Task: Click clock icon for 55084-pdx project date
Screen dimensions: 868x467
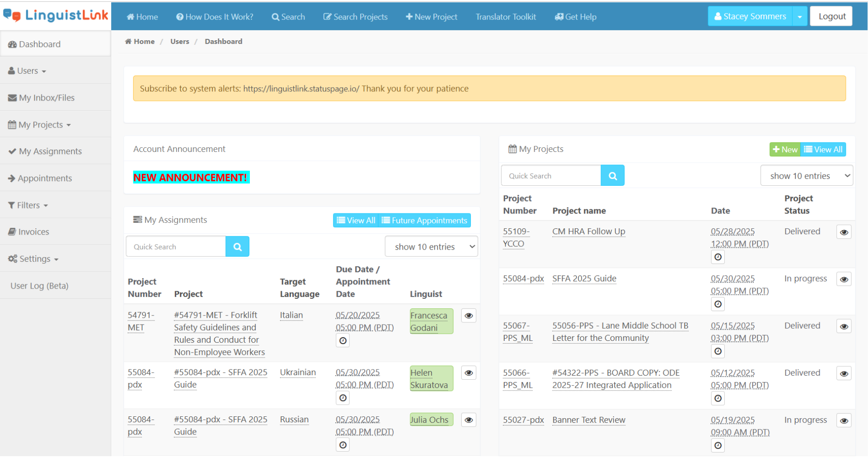Action: coord(718,304)
